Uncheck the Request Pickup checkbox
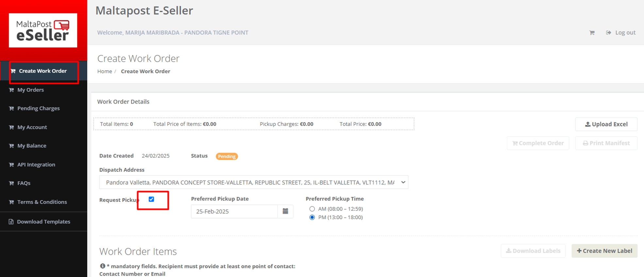The width and height of the screenshot is (644, 277). coord(151,199)
